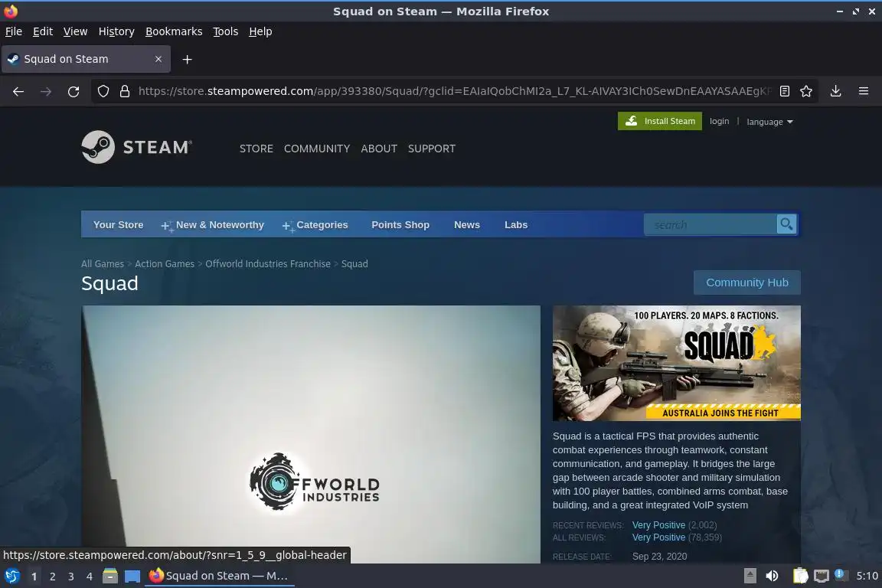The width and height of the screenshot is (882, 588).
Task: Click the taskbar clock showing 5:10
Action: (867, 576)
